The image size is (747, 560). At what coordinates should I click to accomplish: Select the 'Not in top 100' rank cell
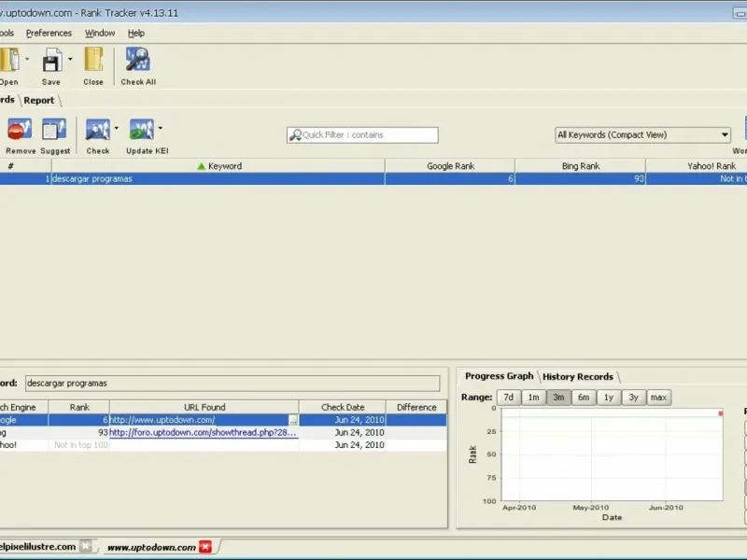tap(79, 445)
